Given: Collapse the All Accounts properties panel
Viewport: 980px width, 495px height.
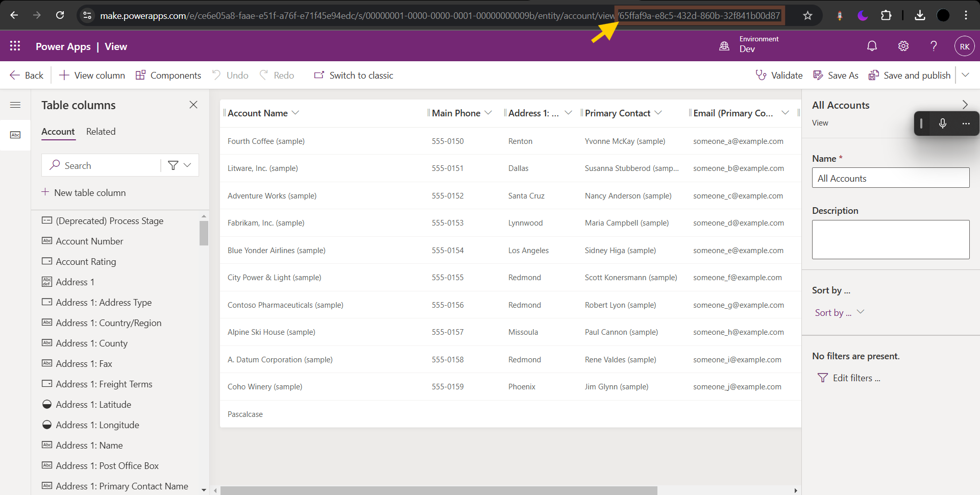Looking at the screenshot, I should tap(965, 105).
